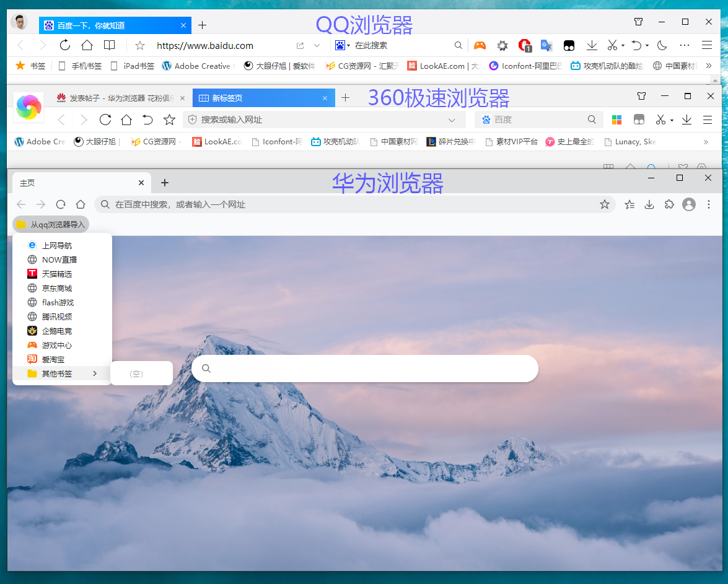Open Lunacy bookmark in 360 browser
The width and height of the screenshot is (728, 584).
pos(631,142)
